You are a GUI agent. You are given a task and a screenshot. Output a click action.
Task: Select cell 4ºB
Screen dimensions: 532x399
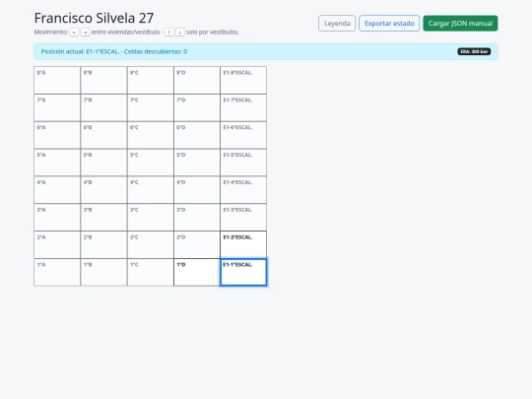pos(103,190)
